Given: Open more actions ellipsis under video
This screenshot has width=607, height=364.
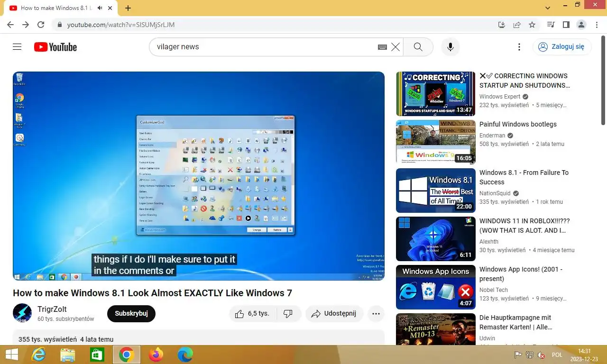Looking at the screenshot, I should click(376, 314).
